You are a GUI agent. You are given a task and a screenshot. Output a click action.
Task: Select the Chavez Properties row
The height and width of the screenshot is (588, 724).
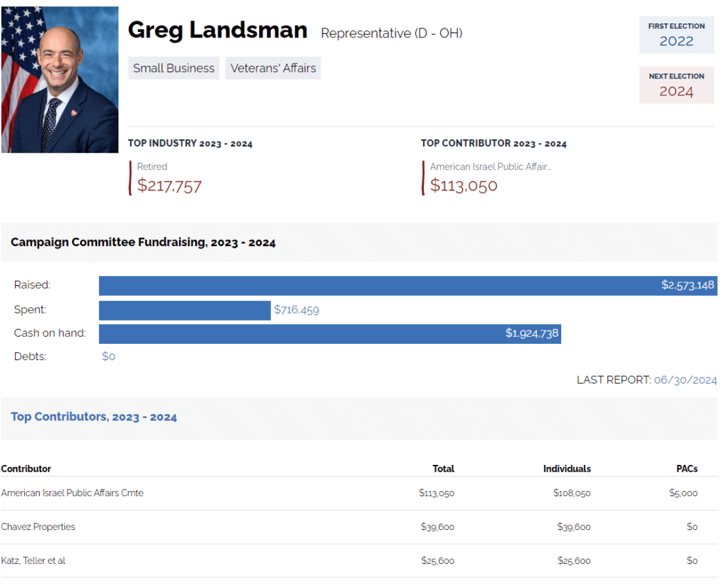(38, 526)
